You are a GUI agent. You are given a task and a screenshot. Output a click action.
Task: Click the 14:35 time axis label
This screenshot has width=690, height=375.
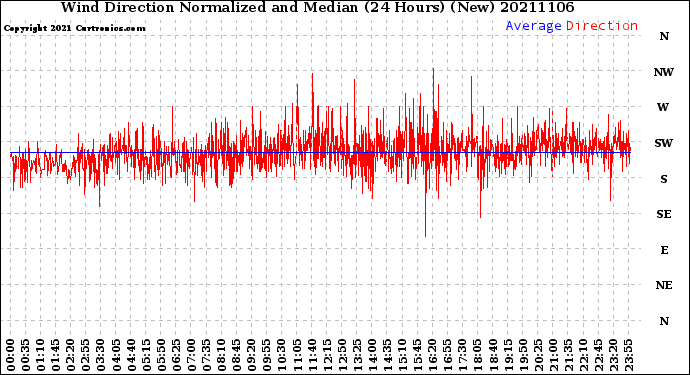(x=387, y=355)
